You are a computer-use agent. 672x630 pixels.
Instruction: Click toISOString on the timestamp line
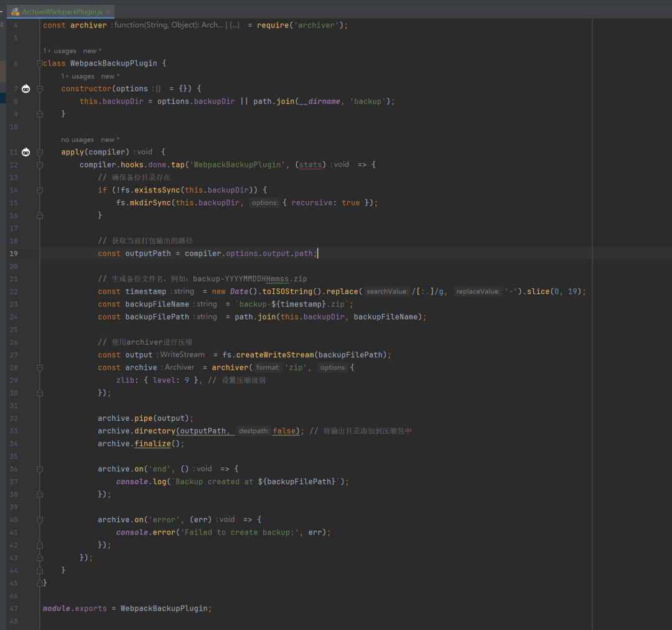(287, 291)
